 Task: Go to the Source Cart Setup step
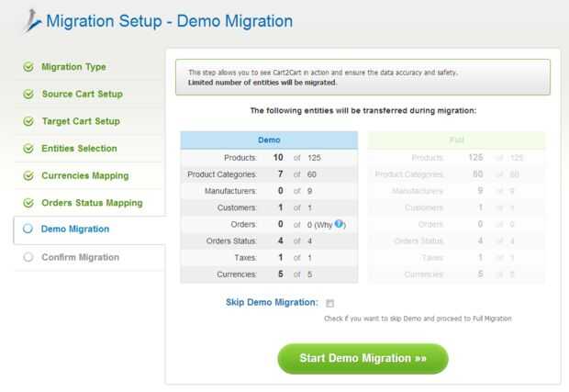point(82,95)
